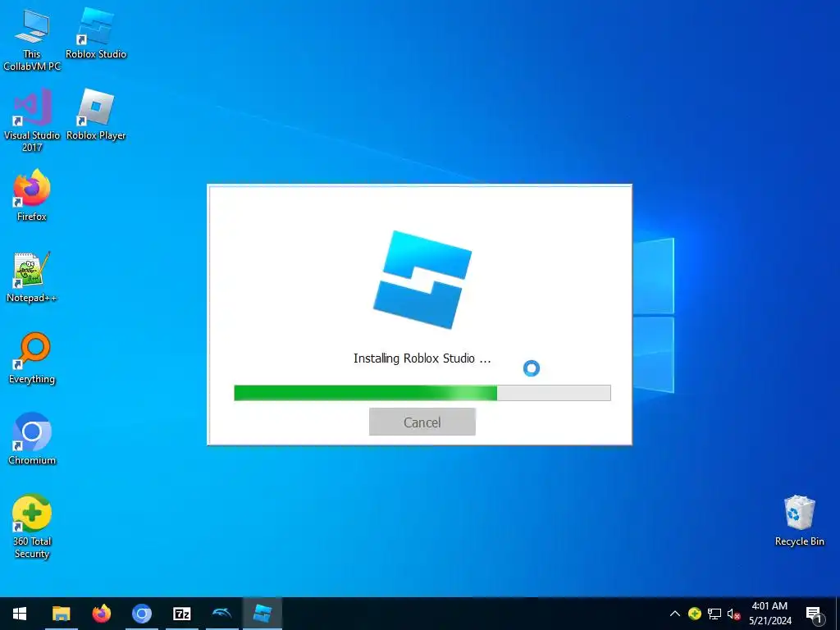Screen dimensions: 840x630
Task: Select the 360 Total Security desktop shortcut
Action: (32, 527)
